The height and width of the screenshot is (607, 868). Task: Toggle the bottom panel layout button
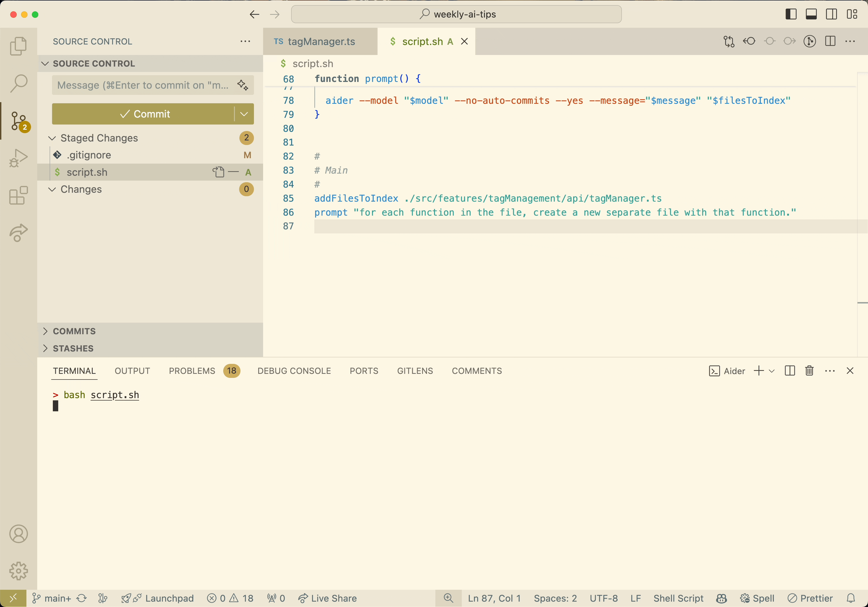[x=811, y=14]
